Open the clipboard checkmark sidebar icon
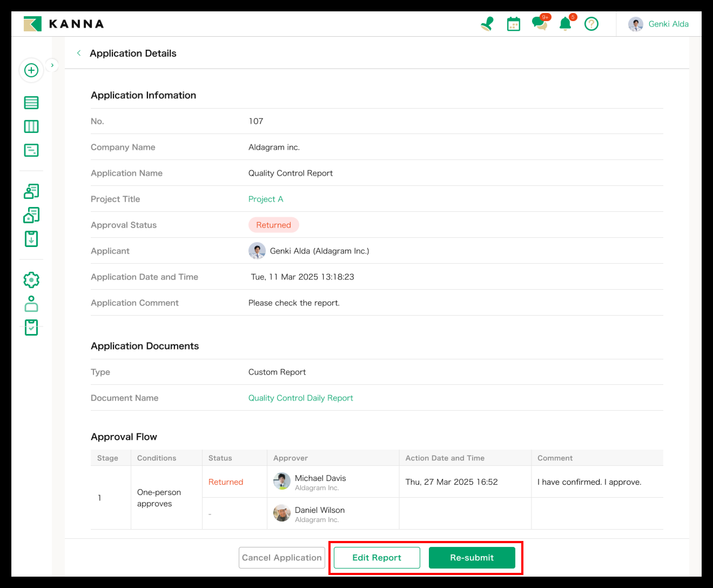 [x=31, y=328]
